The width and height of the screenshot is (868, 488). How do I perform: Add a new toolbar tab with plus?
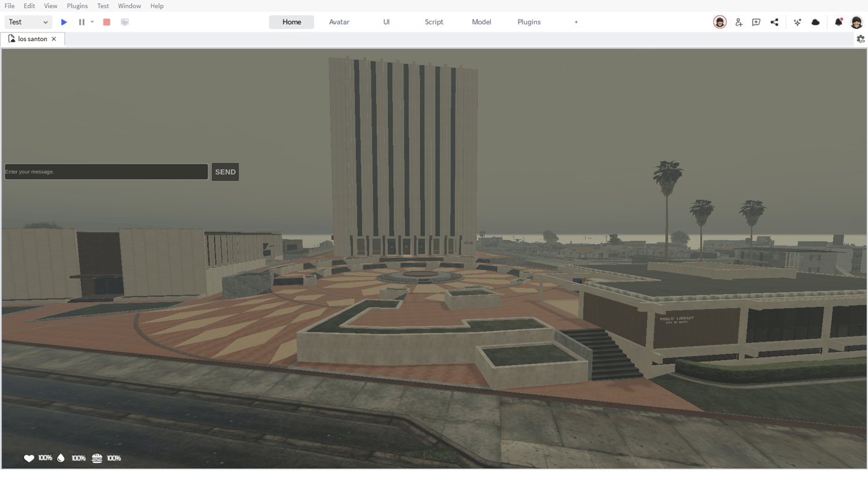pyautogui.click(x=576, y=22)
